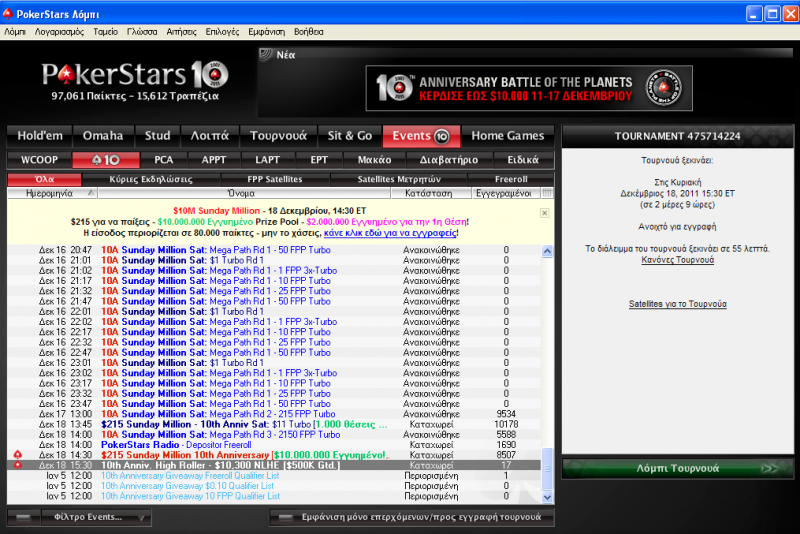Image resolution: width=800 pixels, height=534 pixels.
Task: Show Όλα events filter
Action: pos(44,179)
